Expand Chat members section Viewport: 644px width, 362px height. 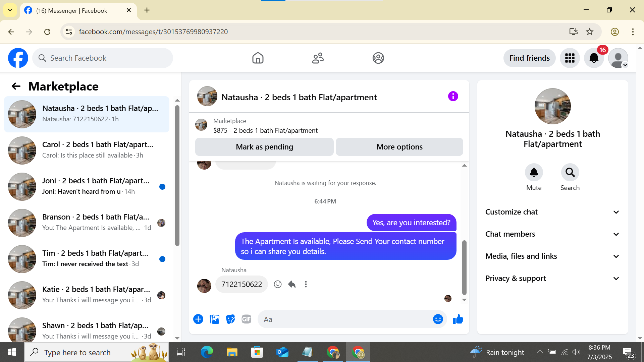pos(552,234)
